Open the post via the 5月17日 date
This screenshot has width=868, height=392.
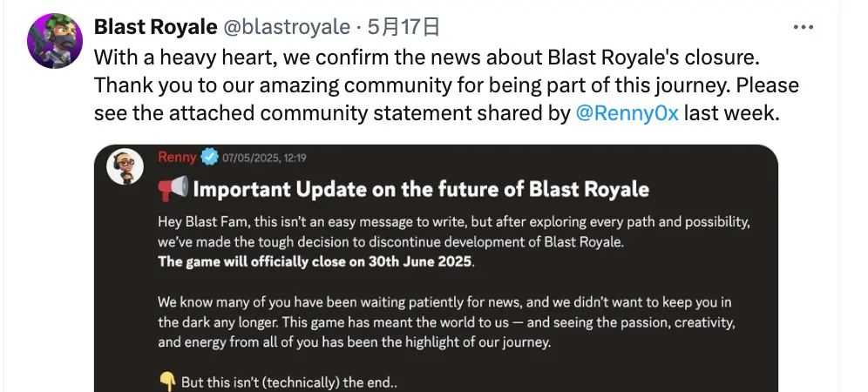pos(403,27)
